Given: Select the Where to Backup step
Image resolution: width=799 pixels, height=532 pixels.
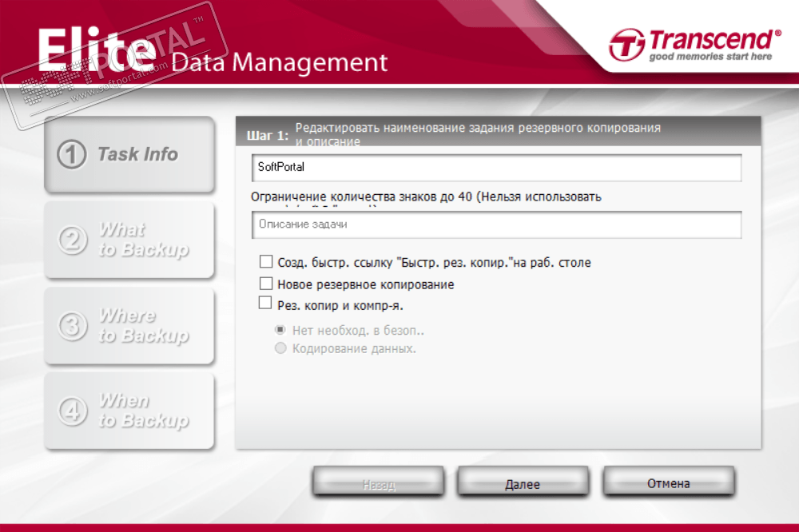Looking at the screenshot, I should [x=129, y=326].
